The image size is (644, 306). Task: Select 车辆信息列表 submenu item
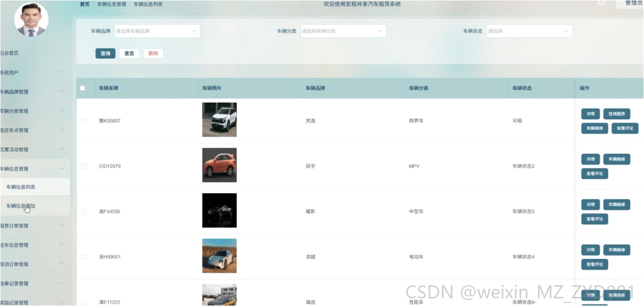[x=35, y=187]
